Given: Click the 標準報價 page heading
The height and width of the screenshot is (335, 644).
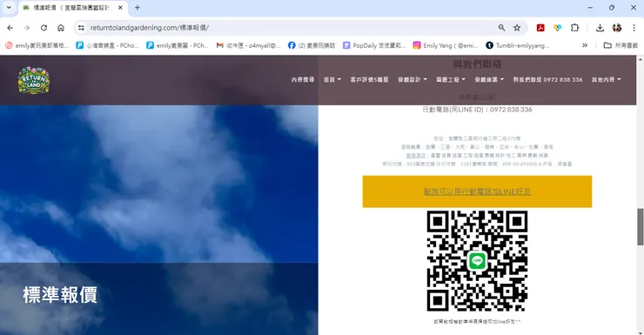Looking at the screenshot, I should pos(60,295).
